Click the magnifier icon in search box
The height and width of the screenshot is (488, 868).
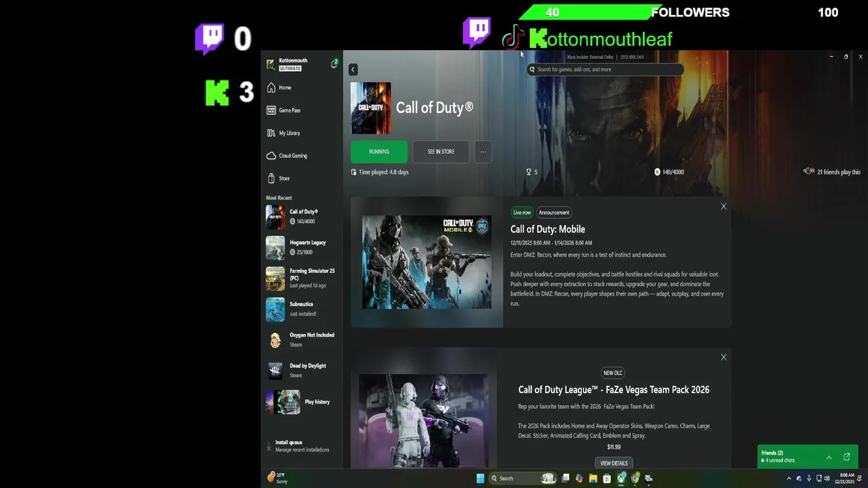[532, 69]
